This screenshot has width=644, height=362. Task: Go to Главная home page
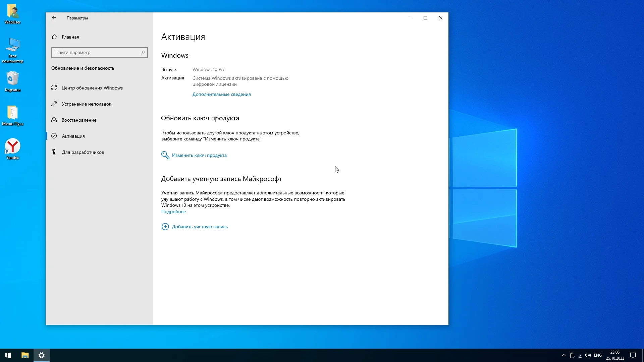pyautogui.click(x=70, y=37)
